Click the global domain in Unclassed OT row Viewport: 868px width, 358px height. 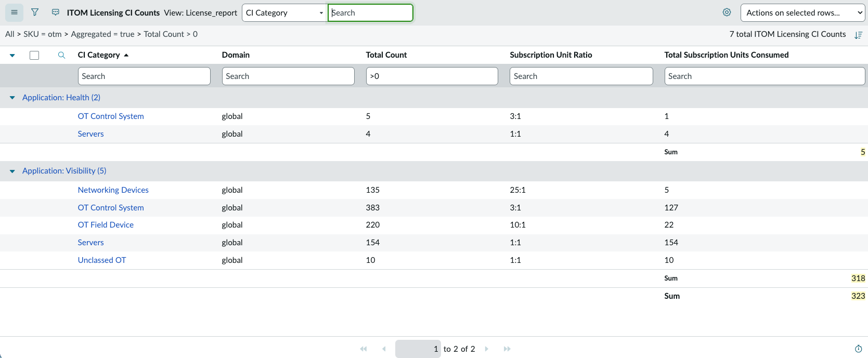tap(232, 260)
